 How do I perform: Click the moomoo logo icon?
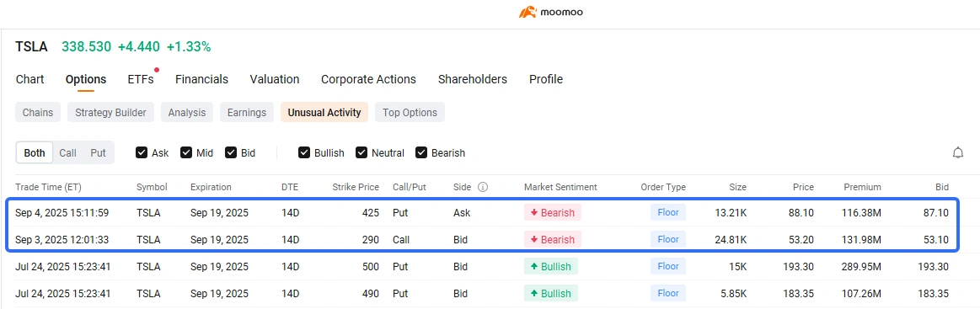[x=528, y=12]
